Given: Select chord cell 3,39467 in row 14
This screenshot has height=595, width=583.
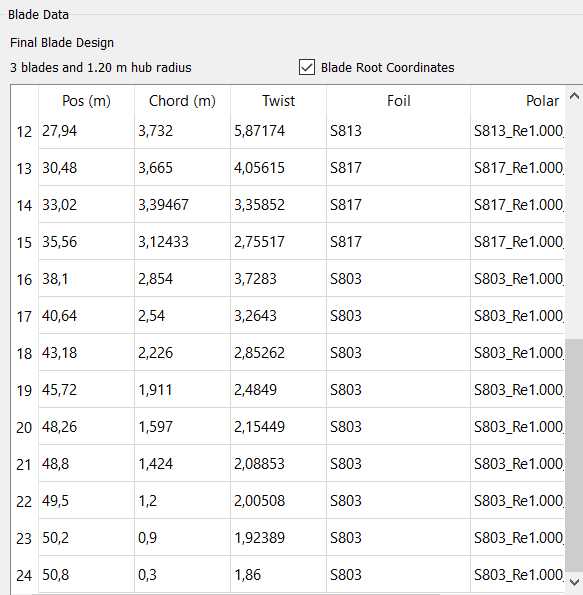Looking at the screenshot, I should (x=182, y=205).
